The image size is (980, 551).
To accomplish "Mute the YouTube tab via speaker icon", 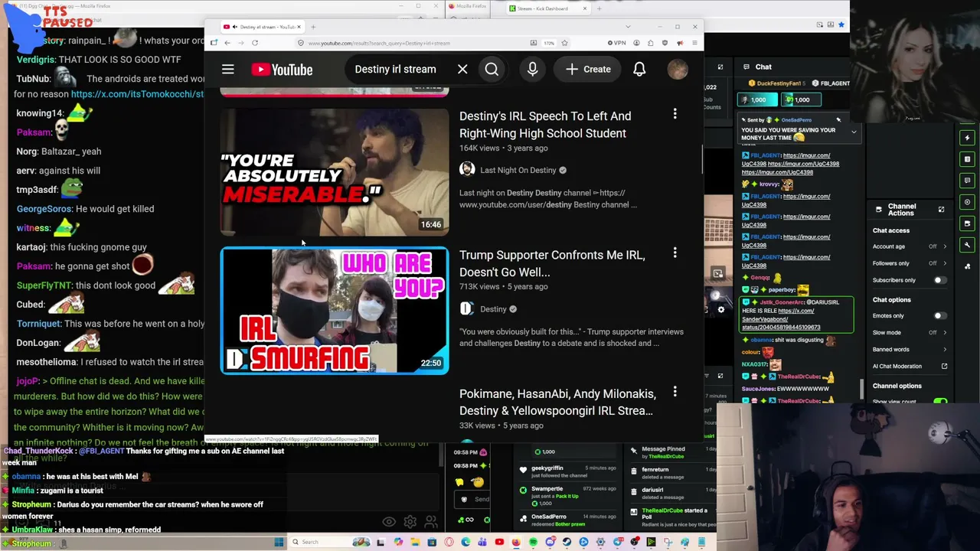I will click(x=234, y=27).
